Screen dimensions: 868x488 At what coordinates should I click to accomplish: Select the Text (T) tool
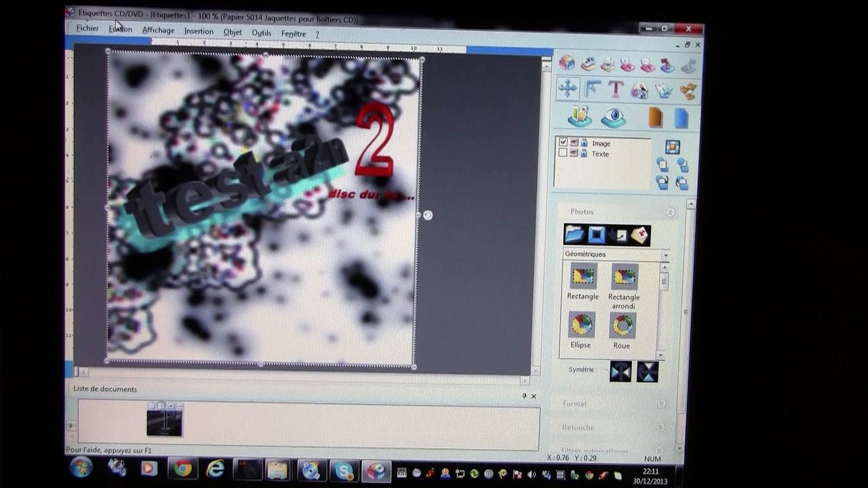pyautogui.click(x=616, y=89)
